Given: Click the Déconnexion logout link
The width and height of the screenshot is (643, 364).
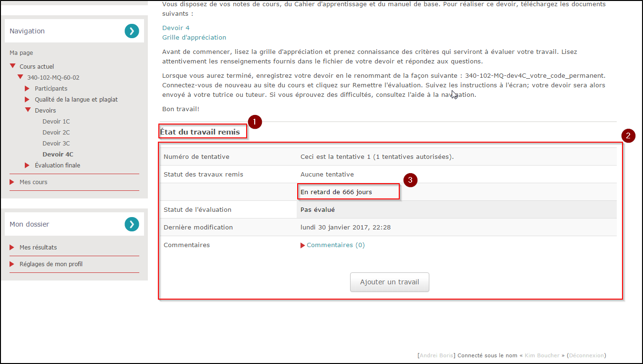Looking at the screenshot, I should click(x=587, y=355).
